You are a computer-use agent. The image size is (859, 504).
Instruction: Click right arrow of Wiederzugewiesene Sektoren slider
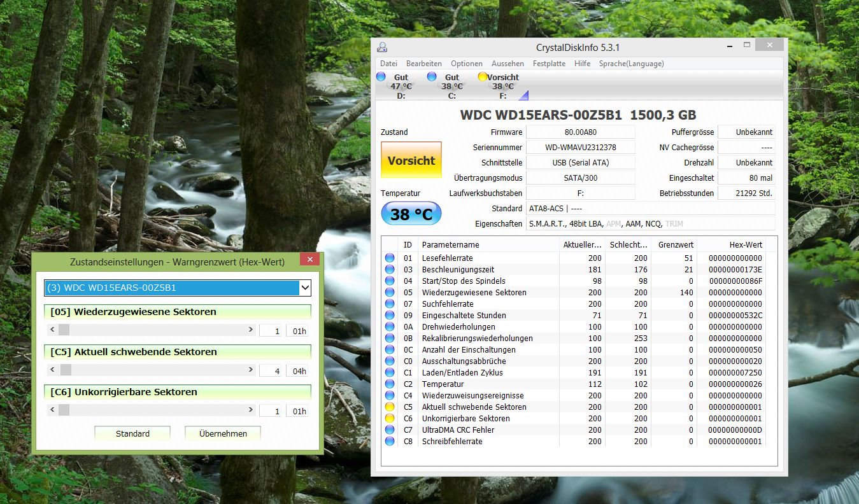(x=250, y=330)
